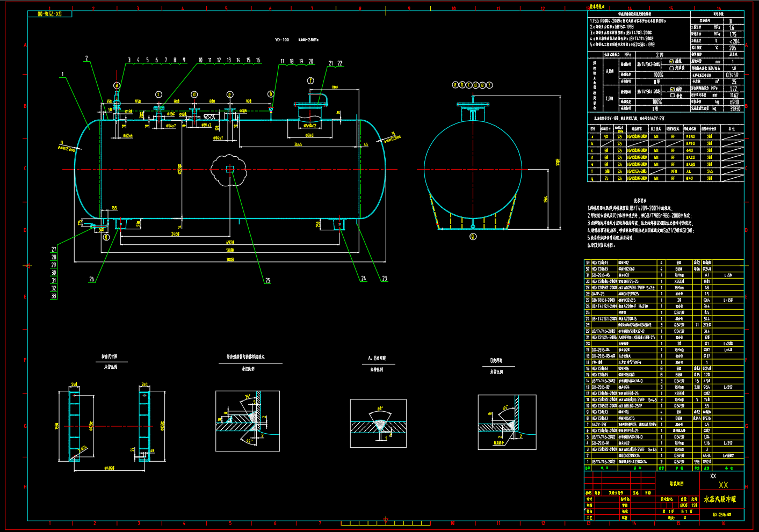Toggle the first checked box in class A,B inspection row

(x=672, y=62)
